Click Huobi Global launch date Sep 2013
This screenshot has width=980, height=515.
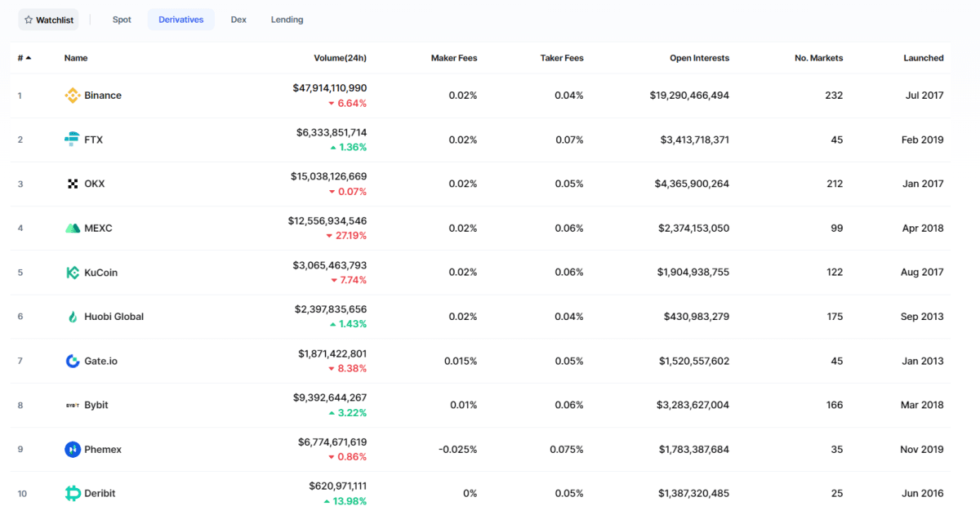(923, 317)
